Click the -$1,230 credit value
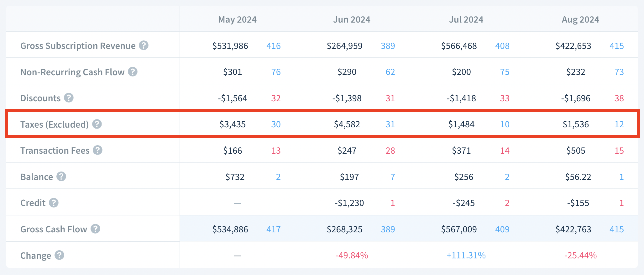 pos(349,203)
